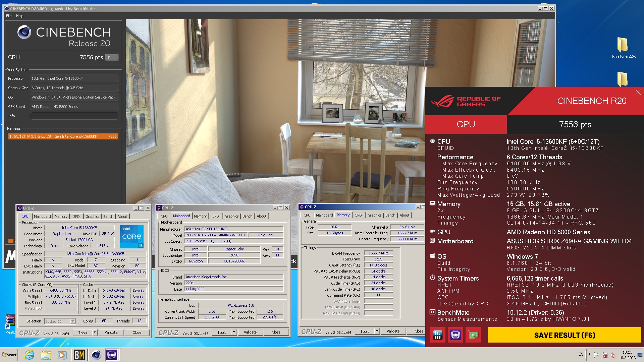Click the yellow Save Result (F6) button

565,335
